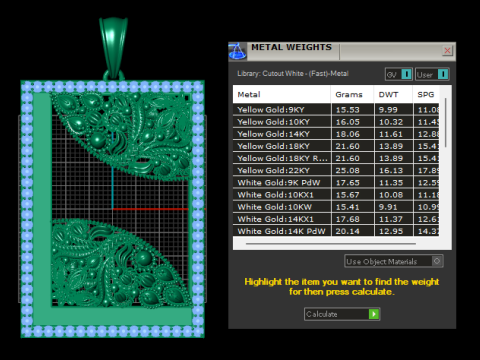Click the SPG column header
The image size is (480, 360).
pos(426,94)
